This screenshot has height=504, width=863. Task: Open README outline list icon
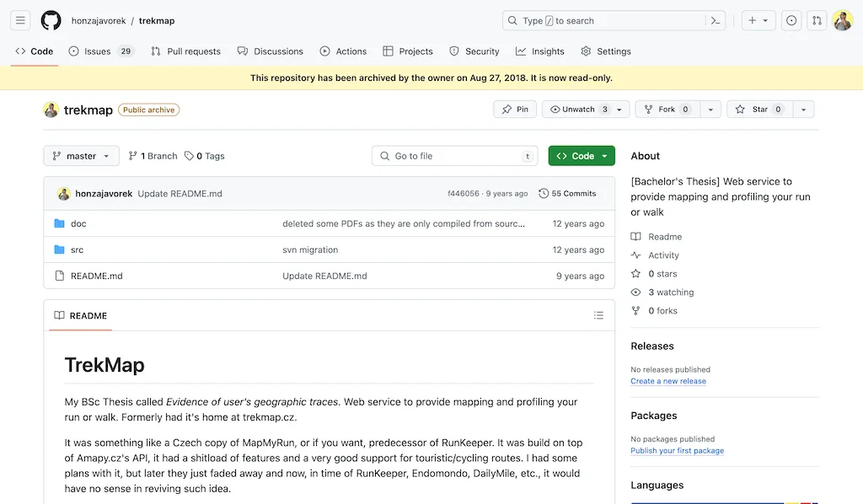point(599,315)
